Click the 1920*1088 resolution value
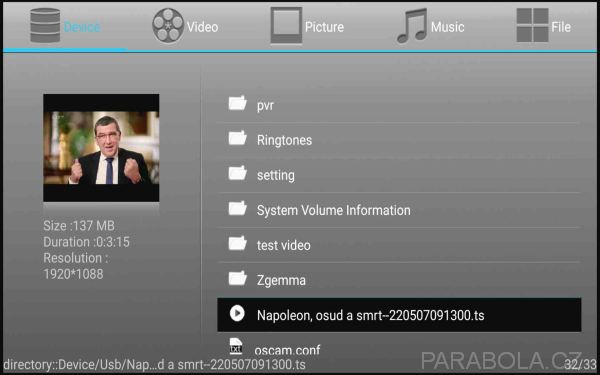The height and width of the screenshot is (375, 600). point(73,274)
